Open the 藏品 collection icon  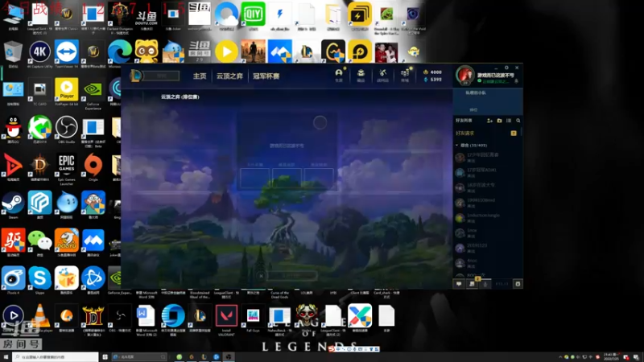361,75
